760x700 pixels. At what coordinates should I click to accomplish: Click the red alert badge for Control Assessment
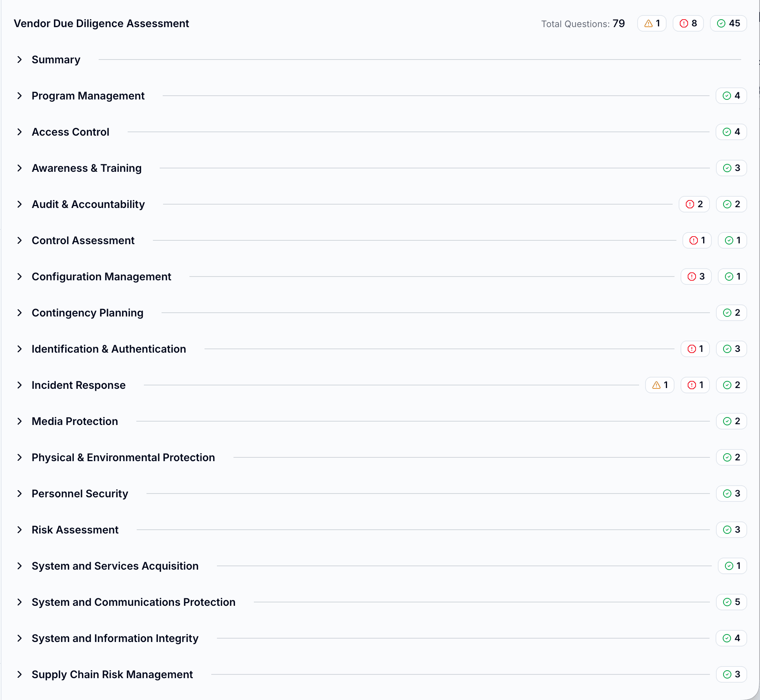pyautogui.click(x=696, y=240)
